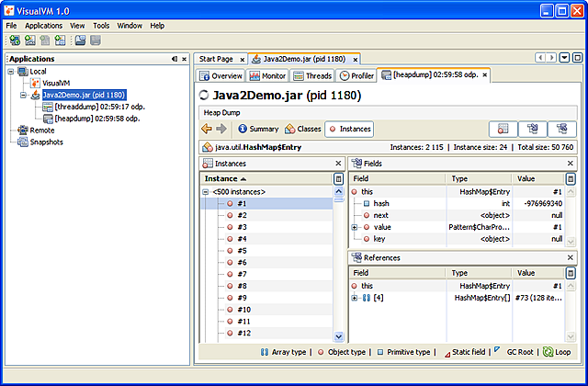
Task: Open the document list dropdown arrow
Action: point(564,58)
